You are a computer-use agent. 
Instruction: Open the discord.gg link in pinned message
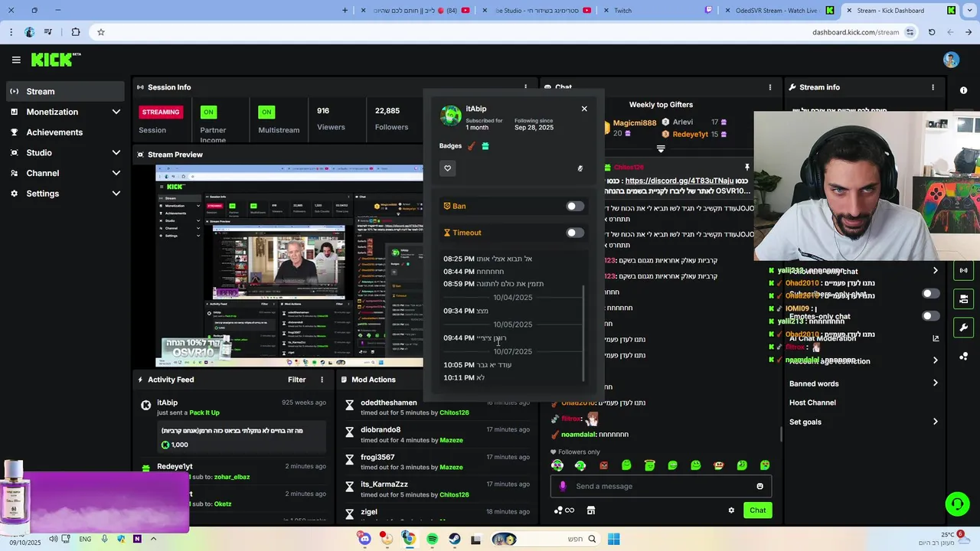pos(679,181)
